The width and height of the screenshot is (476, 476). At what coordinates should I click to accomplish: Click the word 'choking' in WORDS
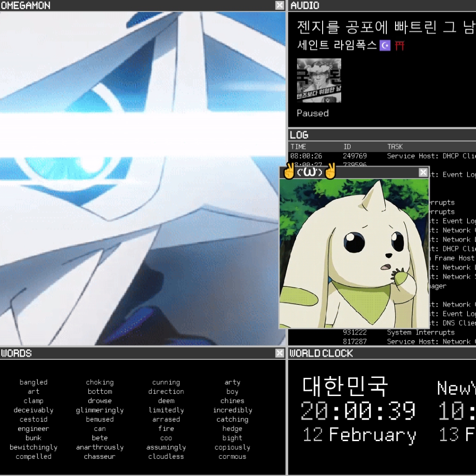(100, 382)
